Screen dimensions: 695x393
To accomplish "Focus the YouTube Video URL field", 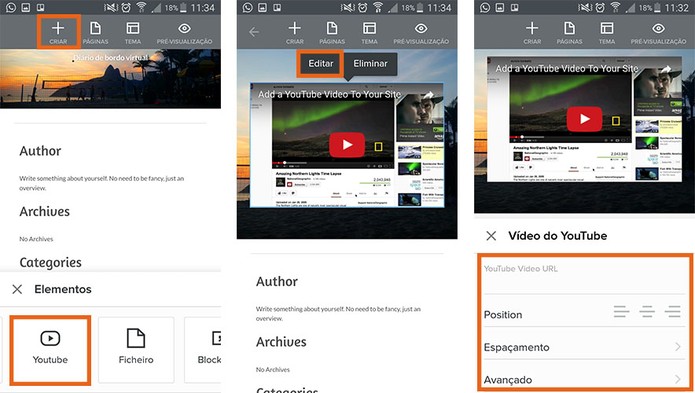I will pos(584,275).
